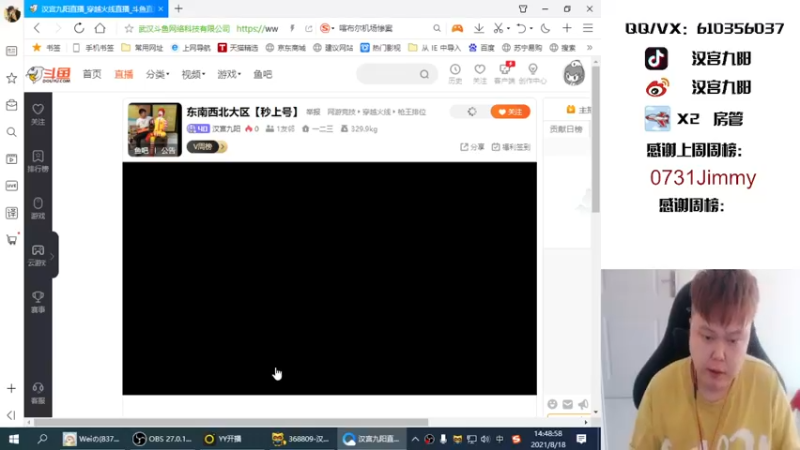The image size is (800, 450).
Task: Select the 直播 nav tab
Action: tap(123, 74)
